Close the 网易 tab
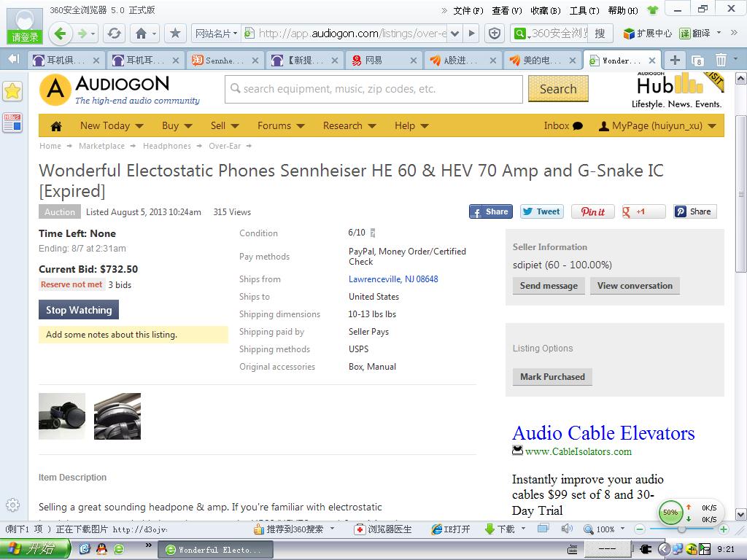Viewport: 747px width, 560px height. coord(414,61)
